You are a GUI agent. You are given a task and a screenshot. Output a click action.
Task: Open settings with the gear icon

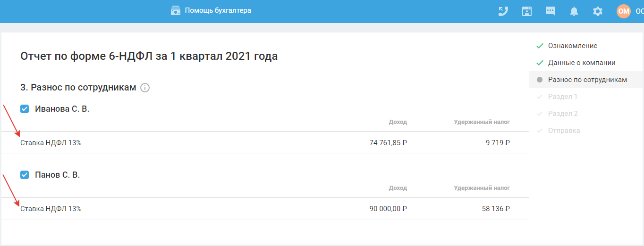click(598, 11)
